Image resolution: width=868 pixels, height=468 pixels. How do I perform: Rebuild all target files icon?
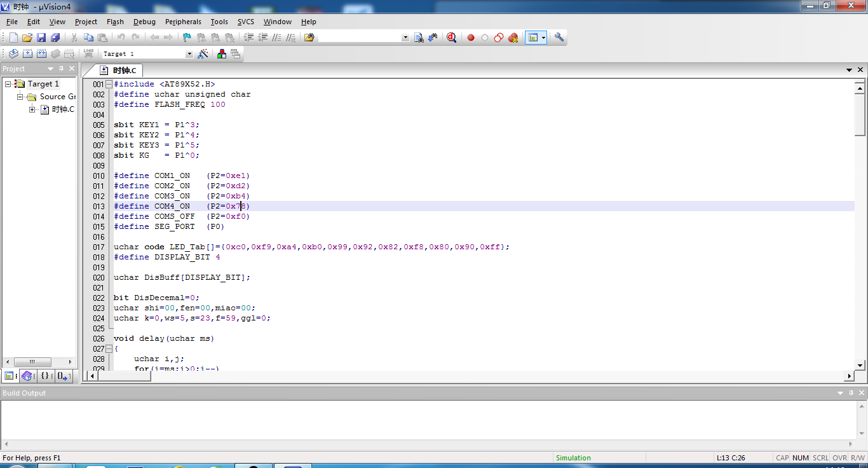click(41, 54)
